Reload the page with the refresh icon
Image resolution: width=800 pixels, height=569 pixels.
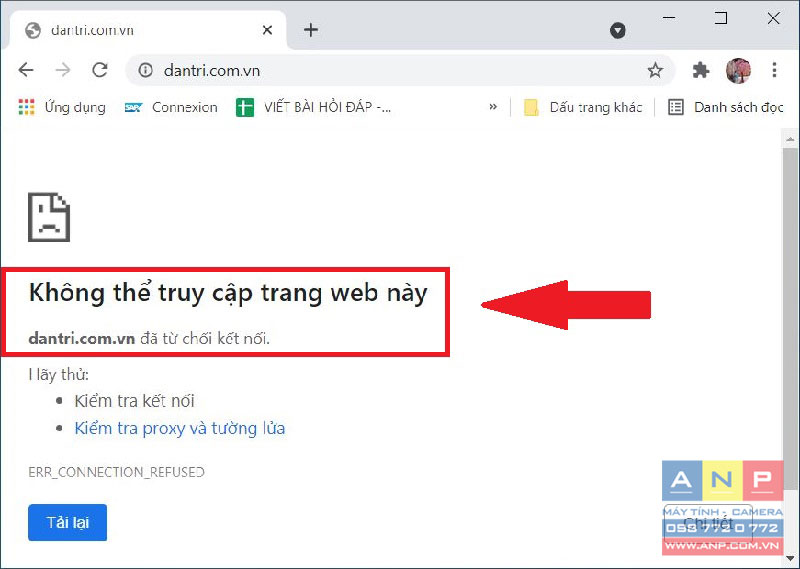(100, 70)
